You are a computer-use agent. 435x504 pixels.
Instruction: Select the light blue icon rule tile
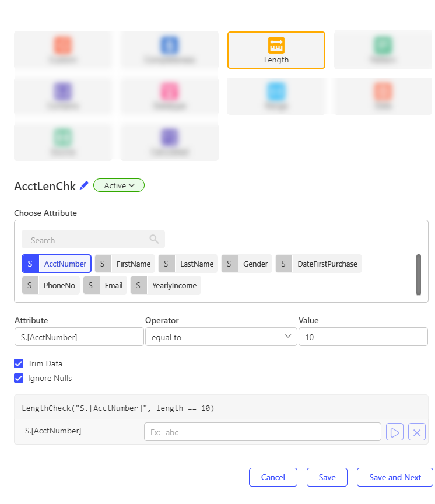pyautogui.click(x=276, y=96)
